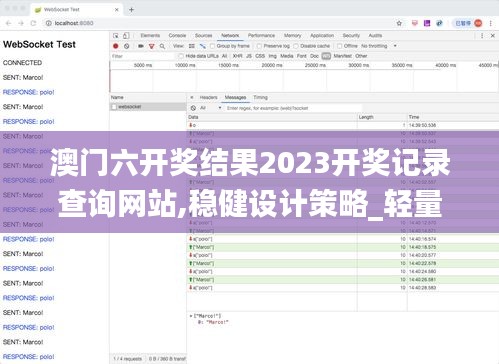This screenshot has width=499, height=364.
Task: Switch to the Application tab
Action: pos(322,35)
